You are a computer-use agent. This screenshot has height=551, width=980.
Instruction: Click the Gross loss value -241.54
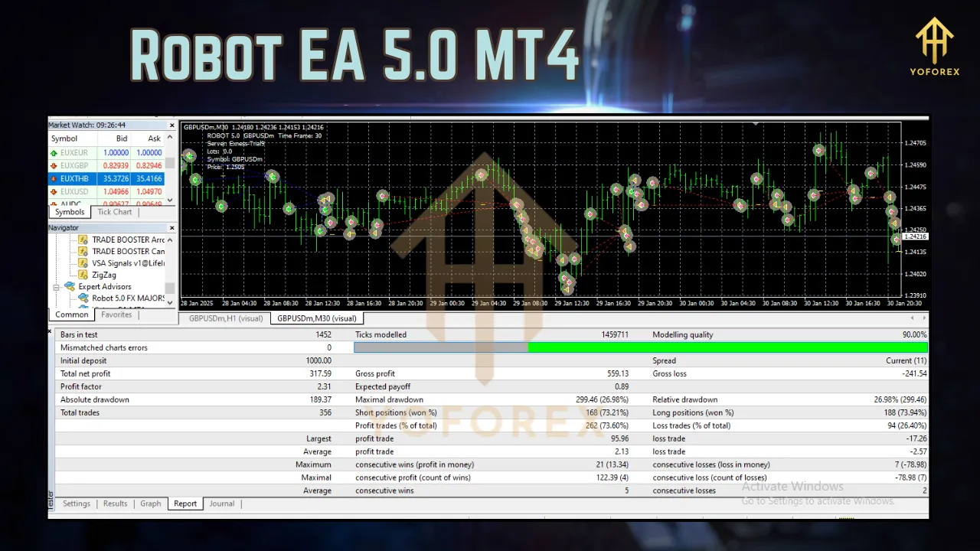914,373
